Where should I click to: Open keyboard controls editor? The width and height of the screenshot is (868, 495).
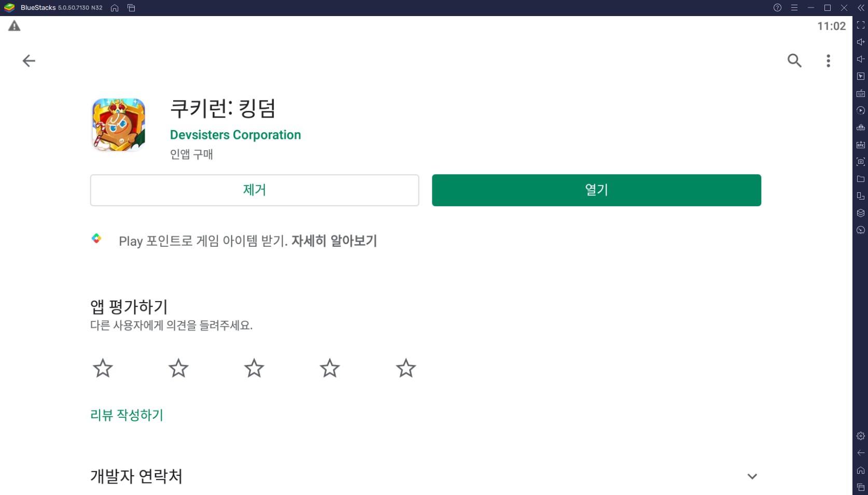coord(861,93)
